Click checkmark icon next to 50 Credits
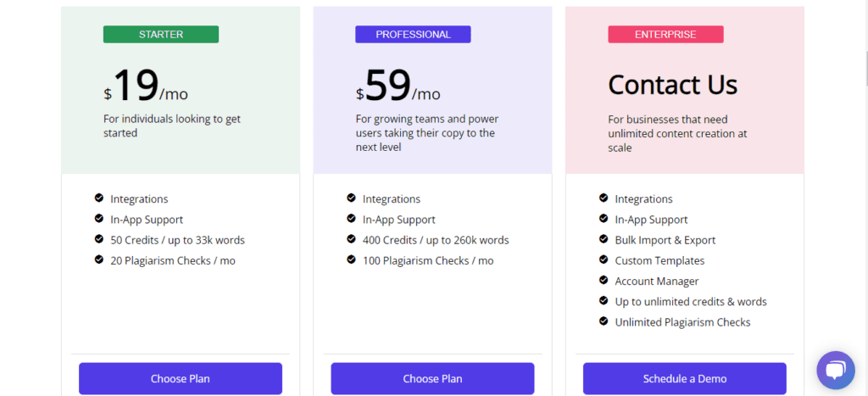Screen dimensions: 868x396 pyautogui.click(x=99, y=239)
